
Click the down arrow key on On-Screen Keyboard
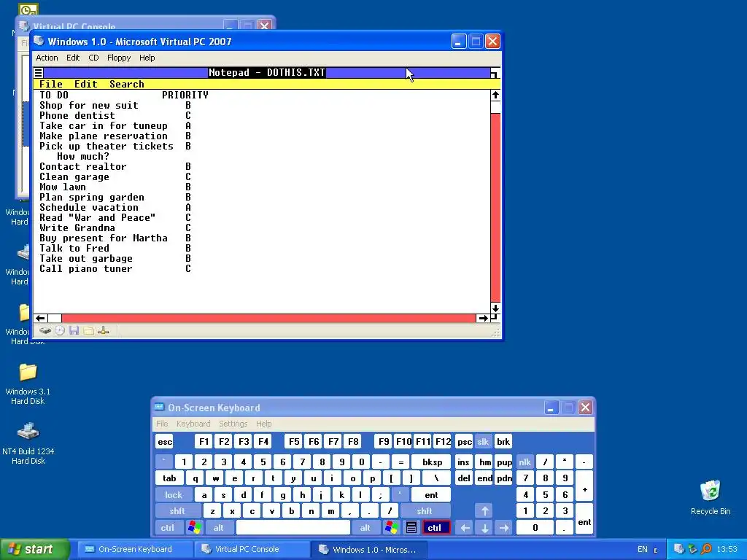point(484,528)
